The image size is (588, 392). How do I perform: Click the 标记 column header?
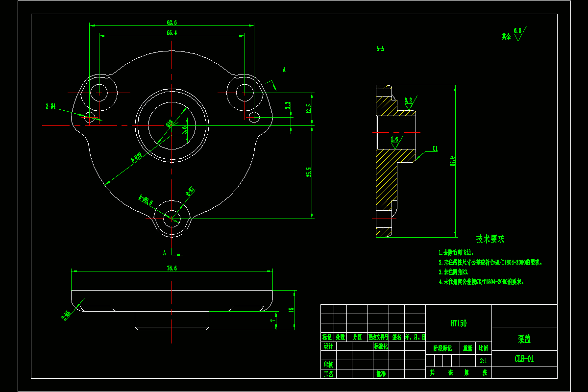327,337
